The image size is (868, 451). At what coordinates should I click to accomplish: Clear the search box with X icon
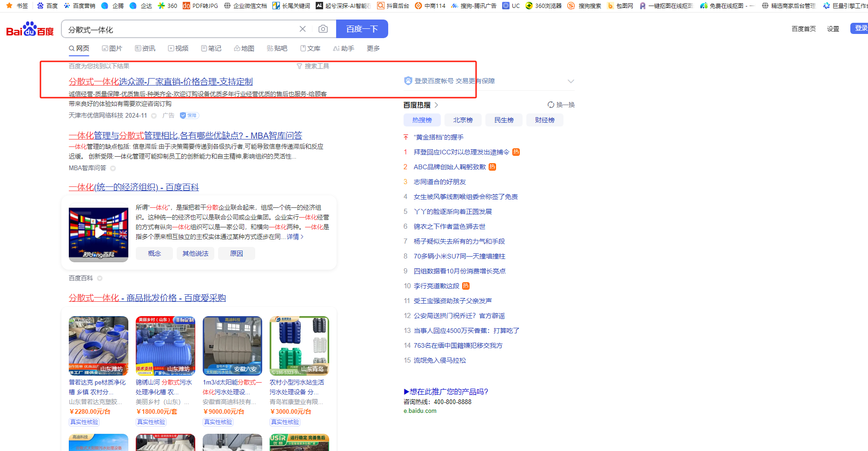point(303,29)
